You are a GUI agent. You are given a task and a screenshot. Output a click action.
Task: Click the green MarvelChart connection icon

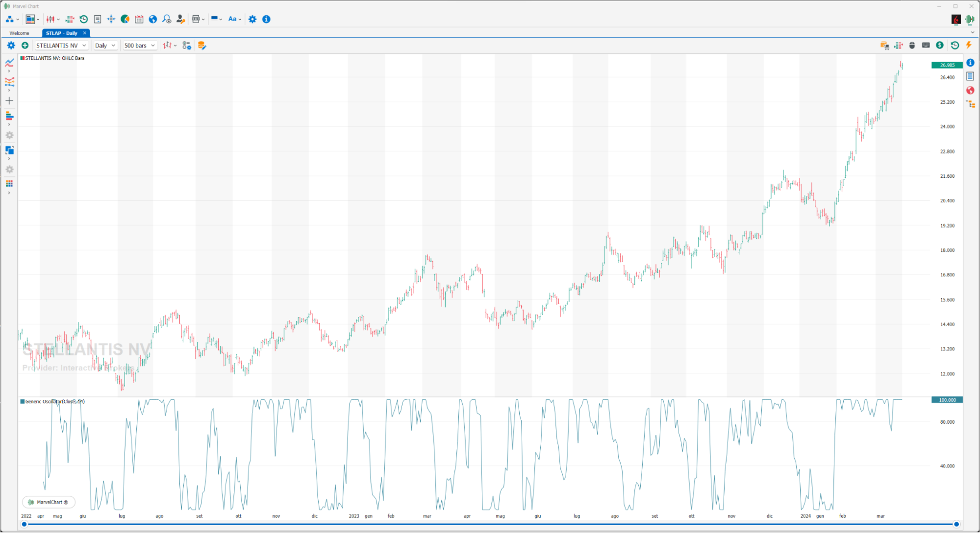pyautogui.click(x=970, y=19)
